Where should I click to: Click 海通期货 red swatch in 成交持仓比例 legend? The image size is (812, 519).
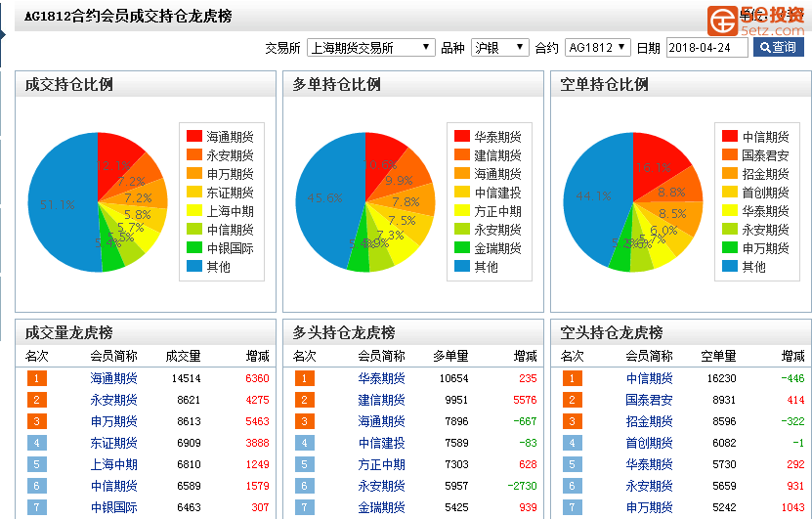tap(194, 136)
